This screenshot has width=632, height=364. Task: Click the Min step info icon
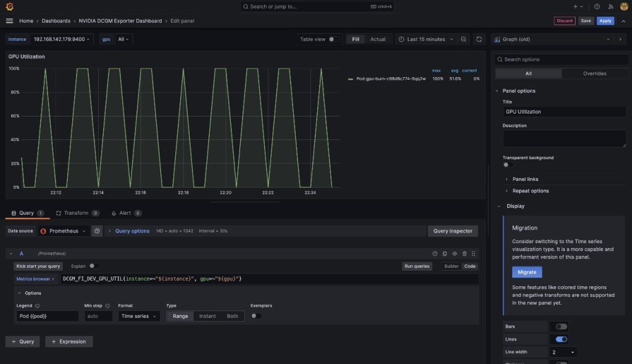[x=107, y=306]
